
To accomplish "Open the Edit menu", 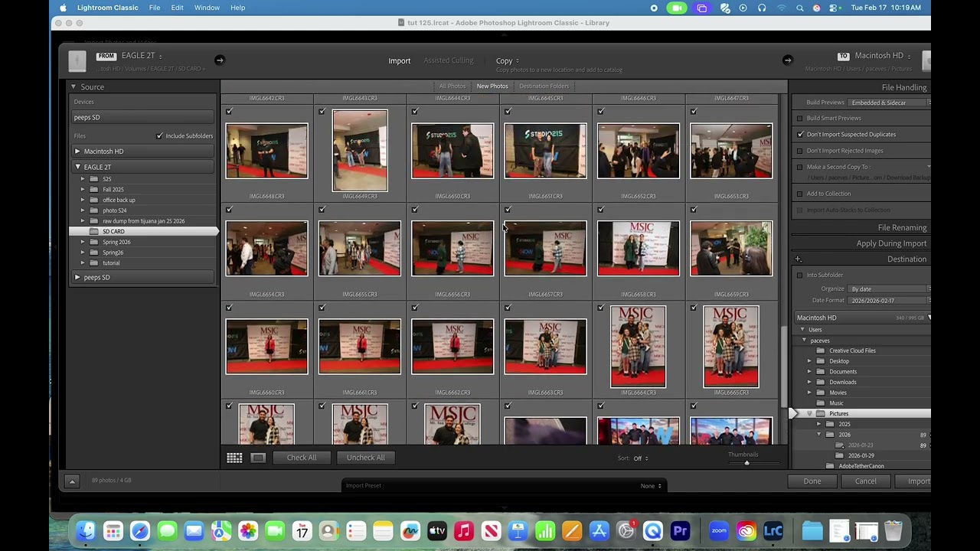I will [x=177, y=8].
